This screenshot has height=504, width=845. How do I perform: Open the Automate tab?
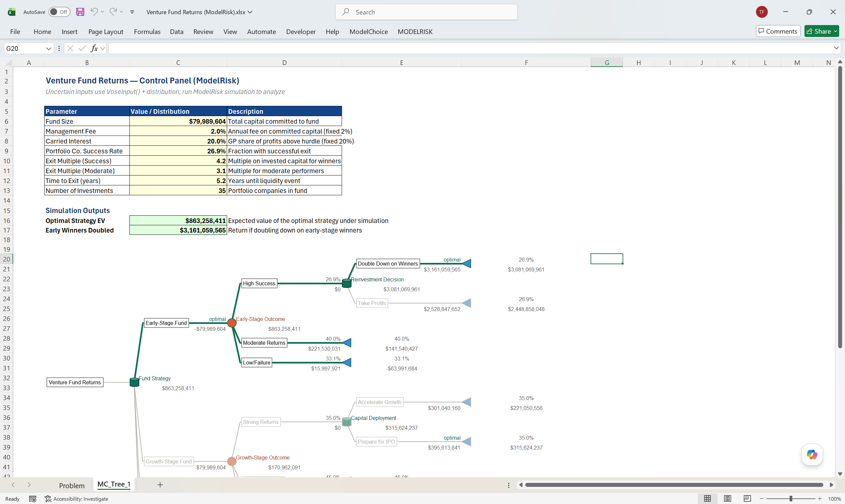[x=261, y=32]
